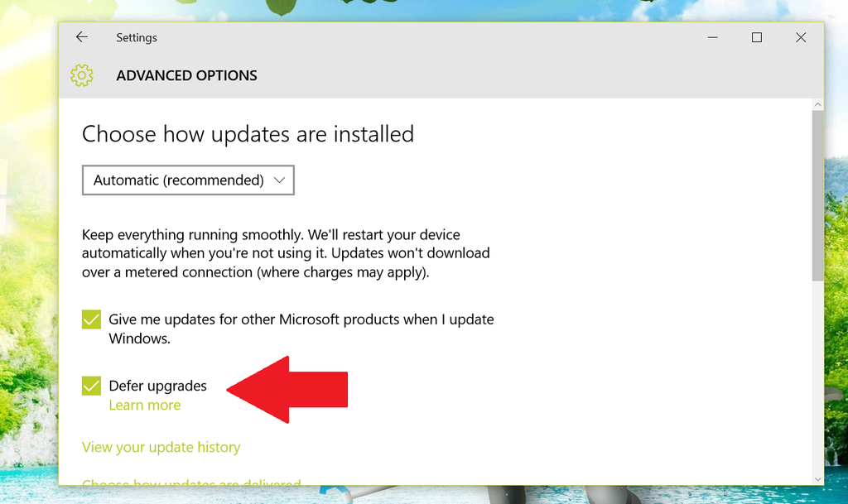Click the minimize dash icon
This screenshot has width=848, height=504.
[x=712, y=37]
